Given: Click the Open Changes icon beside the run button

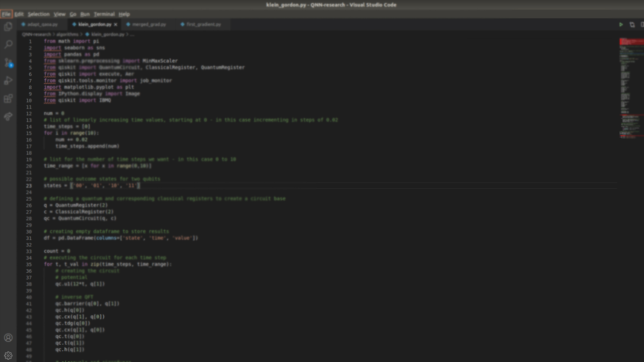Looking at the screenshot, I should click(x=632, y=25).
